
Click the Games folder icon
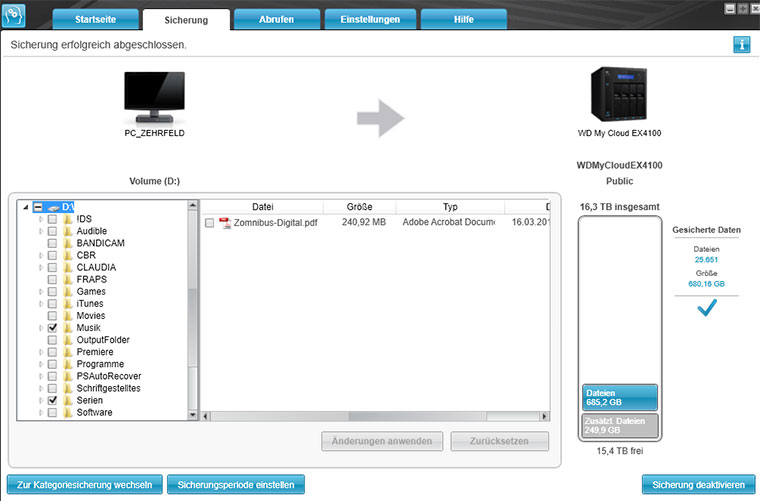point(68,292)
